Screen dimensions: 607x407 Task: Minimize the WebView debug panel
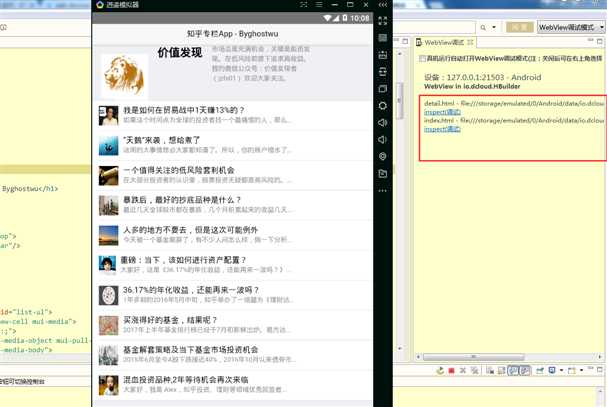tap(591, 40)
